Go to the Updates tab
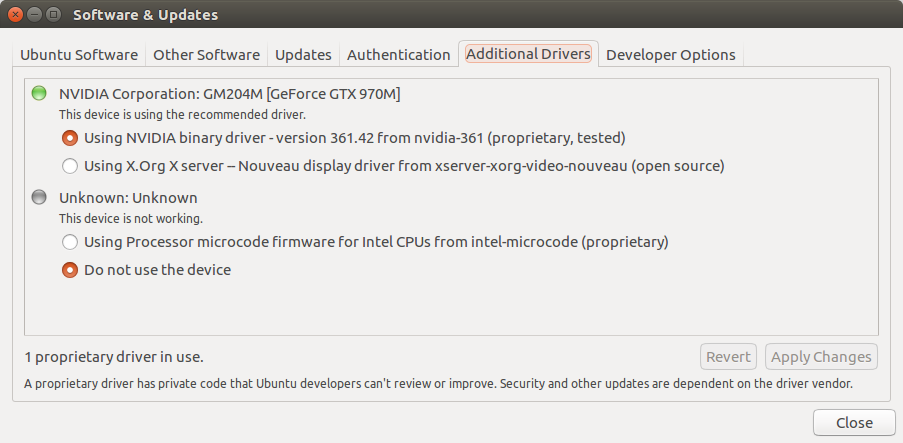 click(x=303, y=55)
